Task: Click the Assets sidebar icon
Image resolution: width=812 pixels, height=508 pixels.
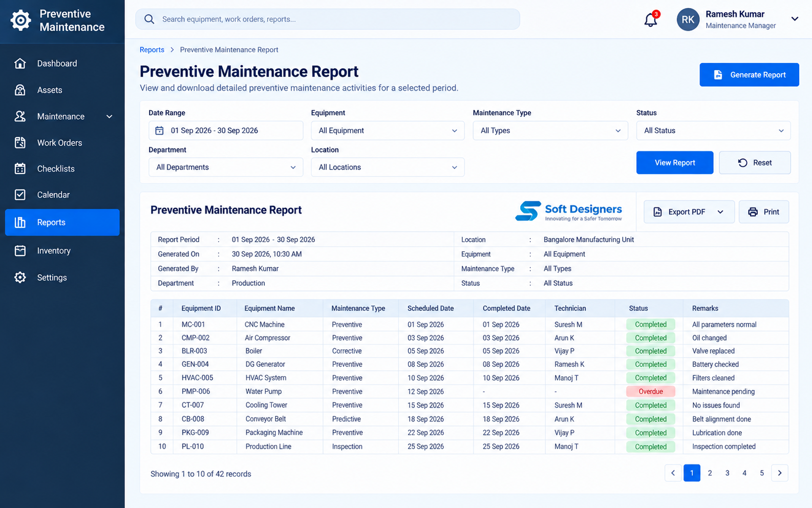Action: click(20, 90)
